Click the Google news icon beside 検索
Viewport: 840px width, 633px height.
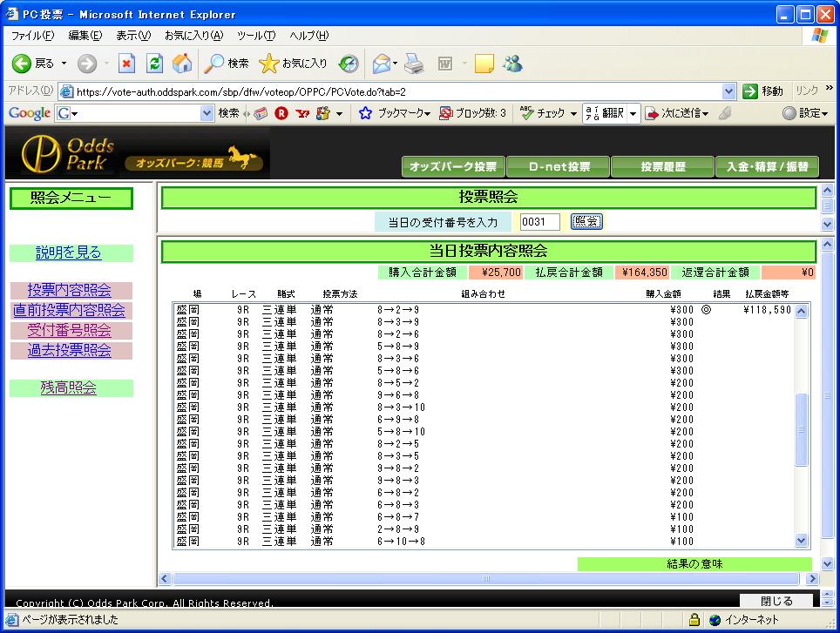pos(261,113)
